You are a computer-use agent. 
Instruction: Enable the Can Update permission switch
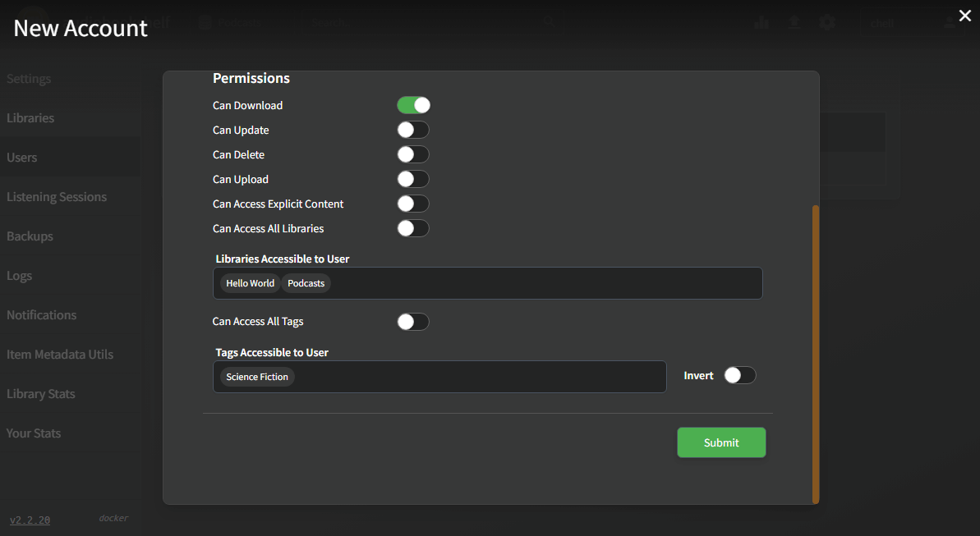click(x=413, y=130)
